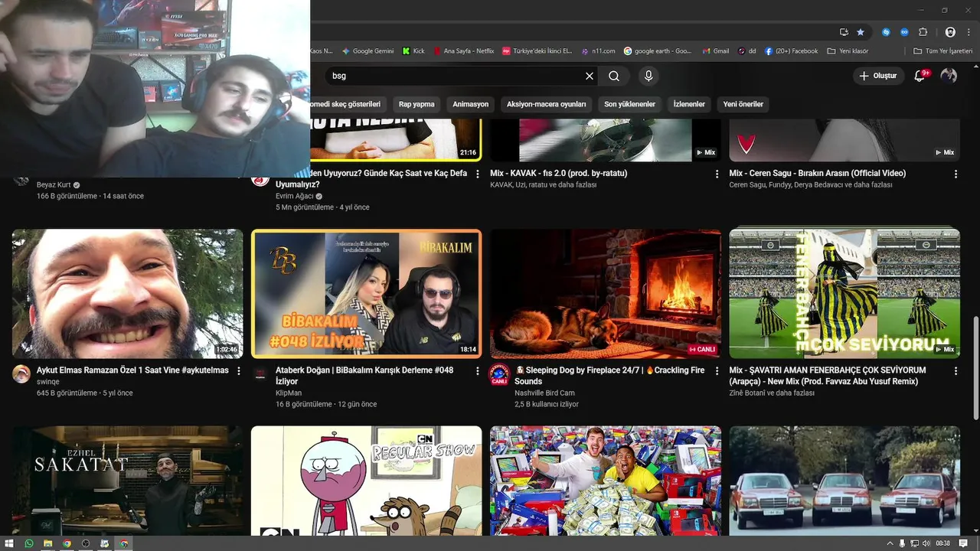The height and width of the screenshot is (551, 980).
Task: Open the google earth bookmark
Action: tap(658, 51)
